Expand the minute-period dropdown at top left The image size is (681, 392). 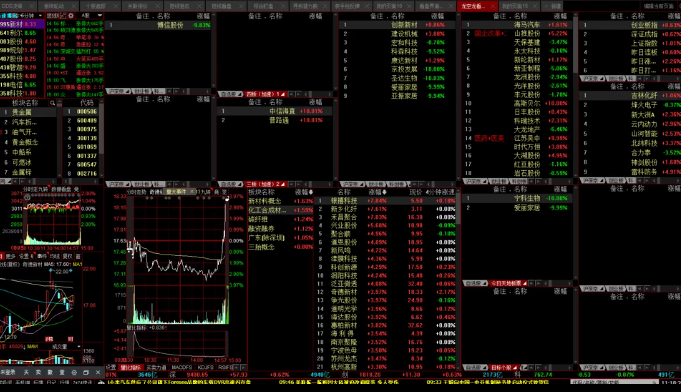[40, 16]
